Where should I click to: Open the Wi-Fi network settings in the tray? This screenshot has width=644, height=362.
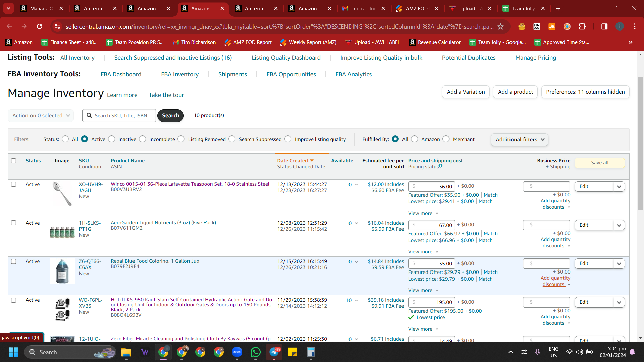[569, 352]
